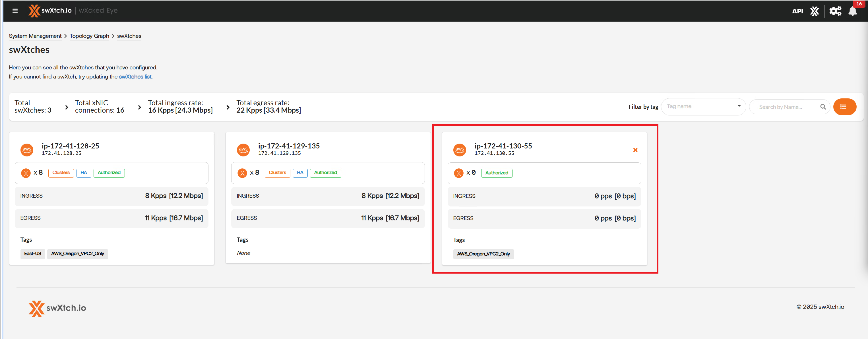Expand arrow after Total swXtches
This screenshot has height=339, width=868.
point(66,107)
